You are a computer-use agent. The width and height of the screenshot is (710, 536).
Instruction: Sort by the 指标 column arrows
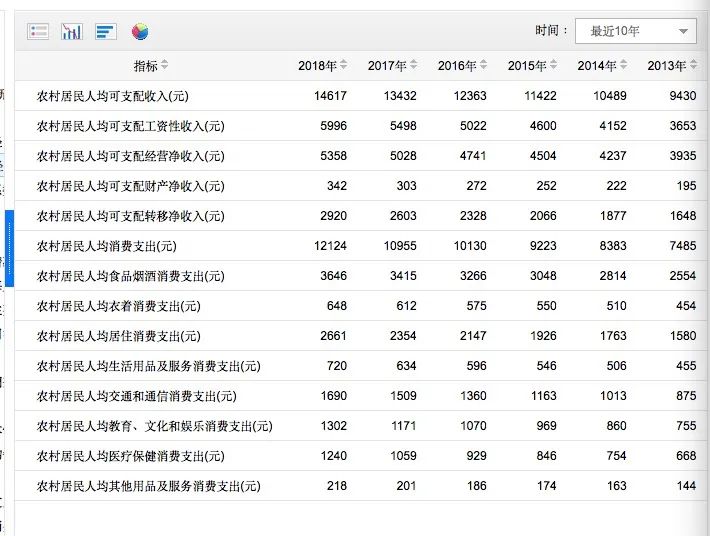[164, 65]
